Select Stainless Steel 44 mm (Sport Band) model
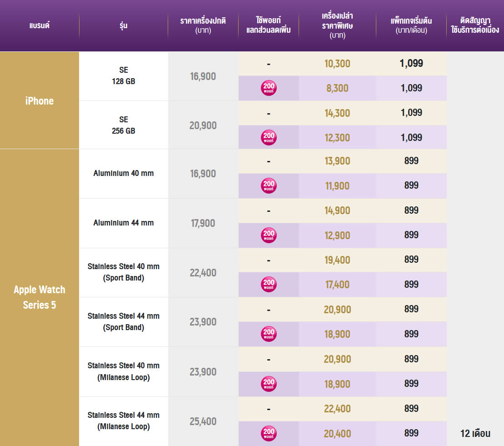The width and height of the screenshot is (504, 446). tap(124, 321)
